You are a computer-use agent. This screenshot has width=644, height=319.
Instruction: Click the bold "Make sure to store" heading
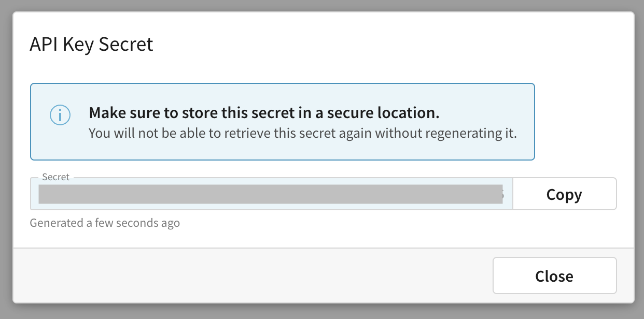pos(264,112)
